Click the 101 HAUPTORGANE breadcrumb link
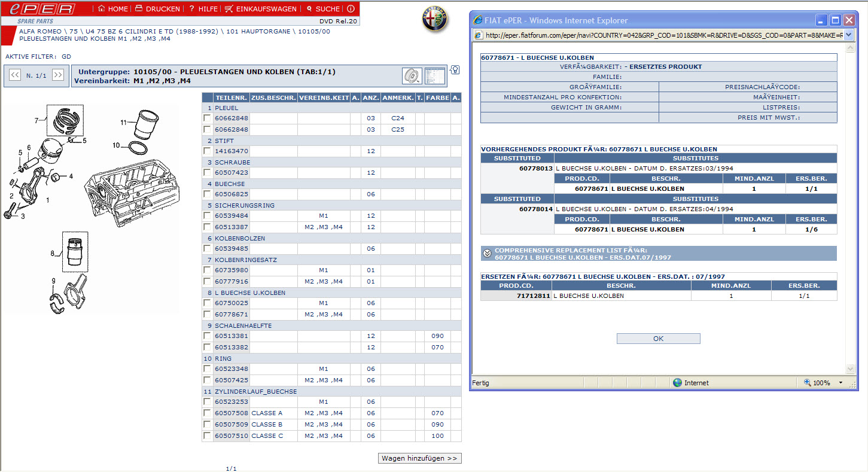The image size is (868, 472). (x=258, y=31)
